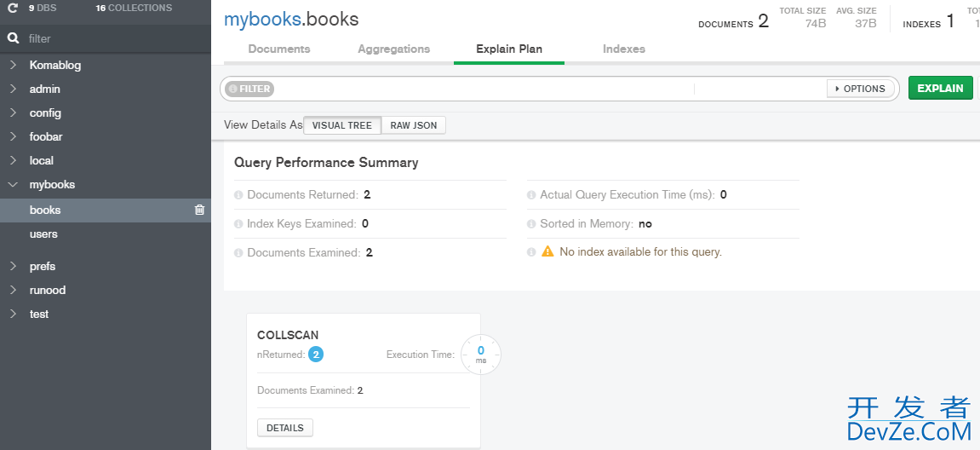
Task: Click 'No index available for this query' message
Action: [640, 251]
